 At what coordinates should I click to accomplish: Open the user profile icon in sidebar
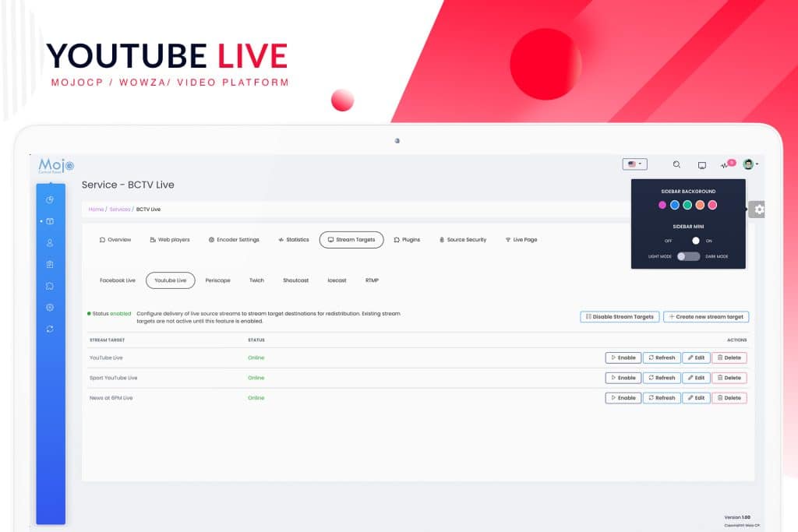pos(50,243)
